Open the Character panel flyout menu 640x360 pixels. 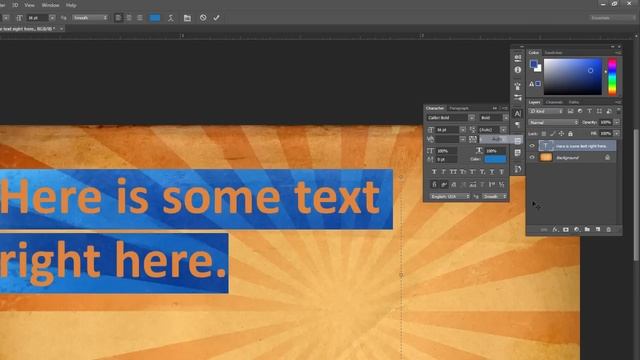(x=504, y=108)
